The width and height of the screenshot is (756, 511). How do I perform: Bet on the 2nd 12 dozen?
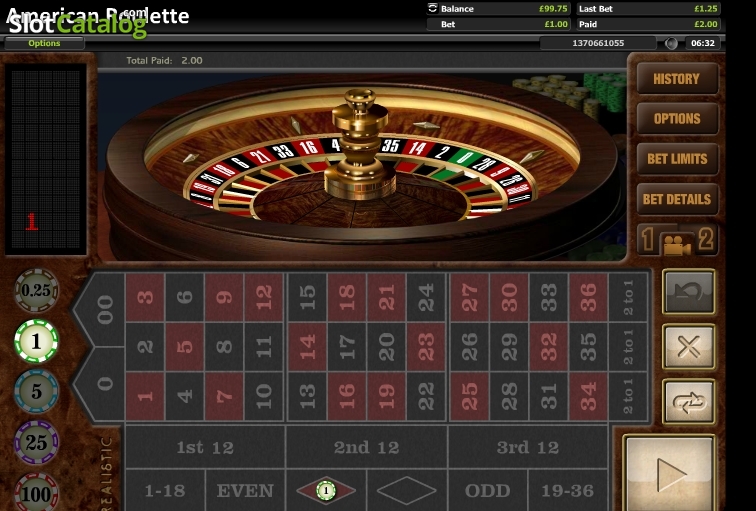366,447
